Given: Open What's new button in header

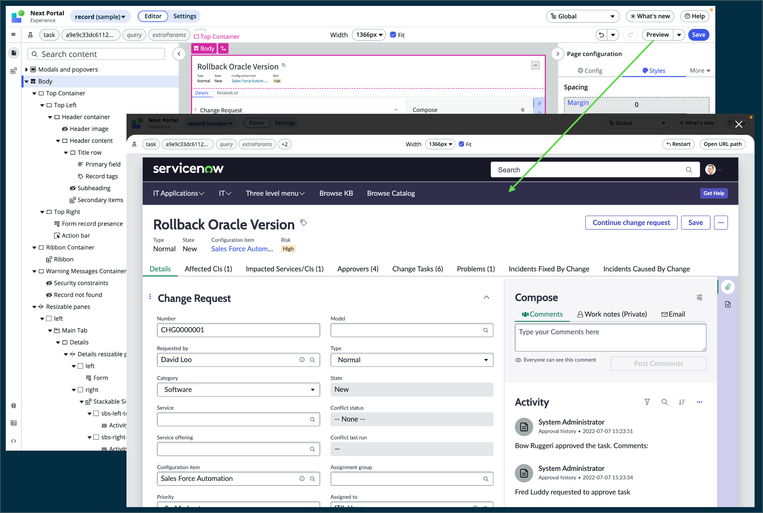Looking at the screenshot, I should point(650,16).
